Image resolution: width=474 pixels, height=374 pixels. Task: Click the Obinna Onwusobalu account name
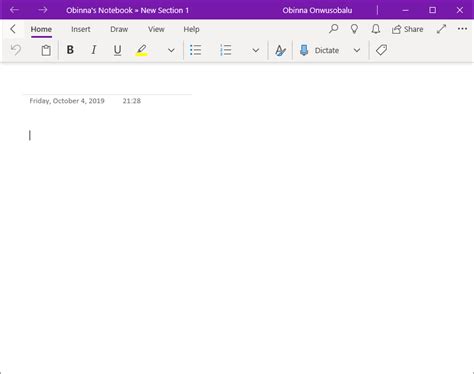click(x=317, y=10)
